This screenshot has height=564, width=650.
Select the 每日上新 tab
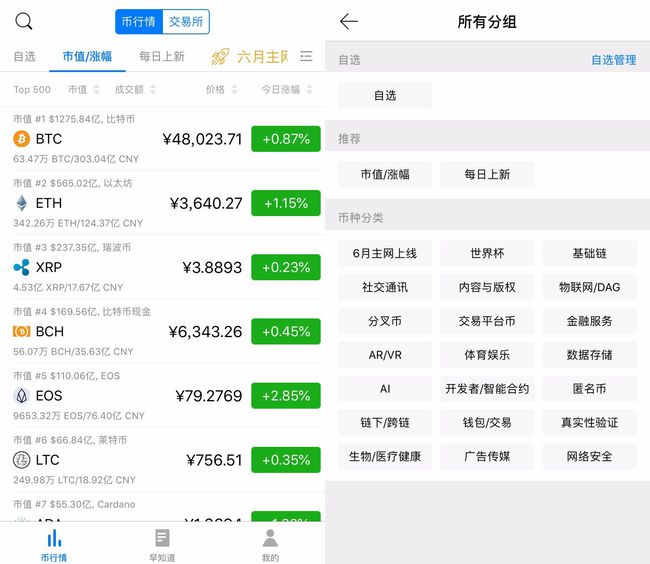point(162,56)
